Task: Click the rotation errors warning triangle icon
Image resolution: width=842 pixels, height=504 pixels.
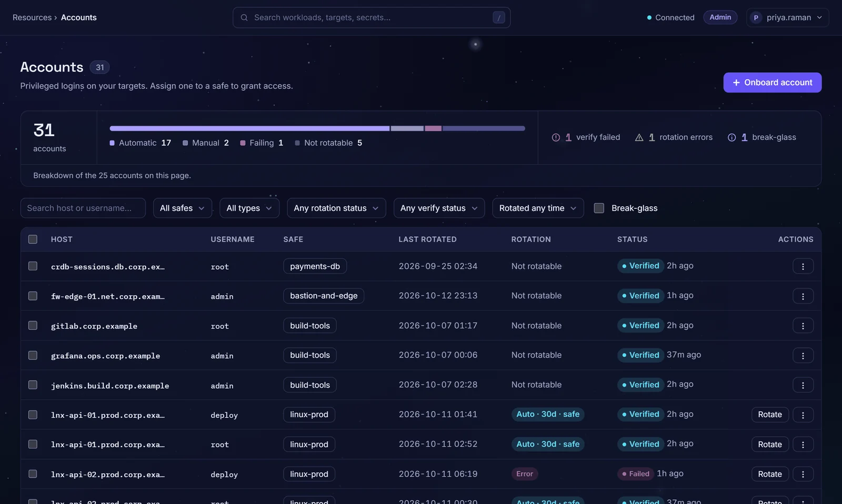Action: coord(639,137)
